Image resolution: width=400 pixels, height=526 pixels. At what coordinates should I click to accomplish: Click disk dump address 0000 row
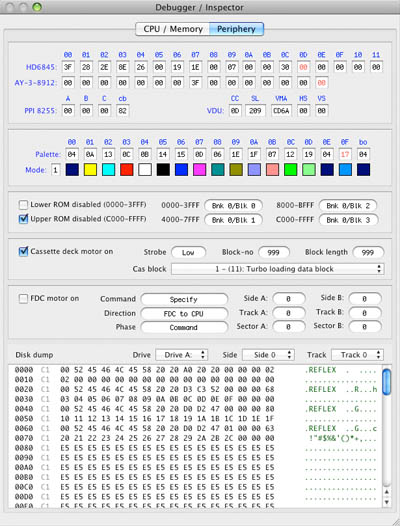pos(195,370)
